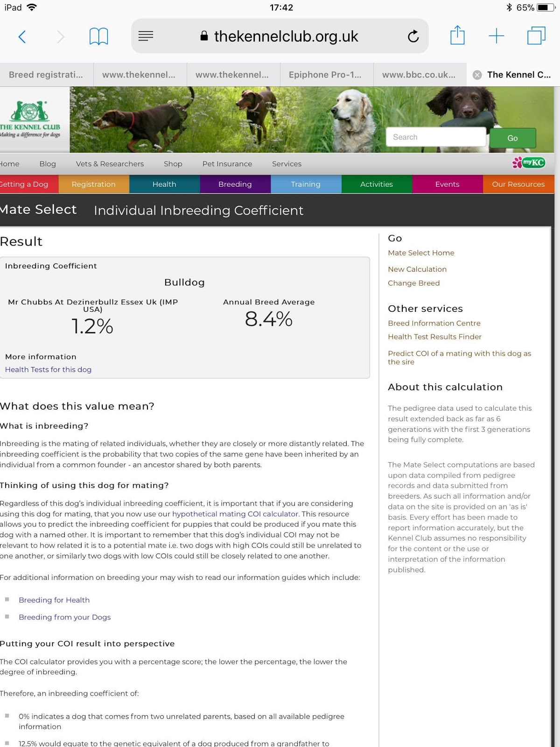This screenshot has width=560, height=747.
Task: Open the Training section tab
Action: point(306,184)
